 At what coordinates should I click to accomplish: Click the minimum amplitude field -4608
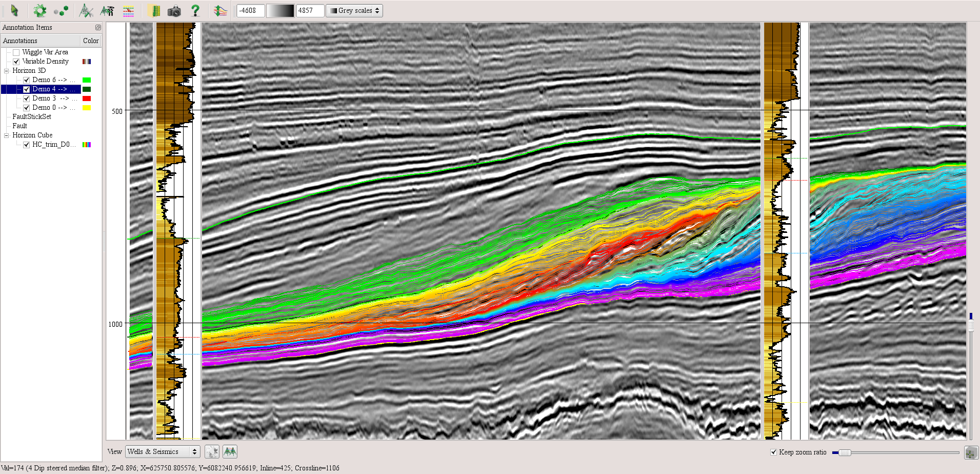251,11
